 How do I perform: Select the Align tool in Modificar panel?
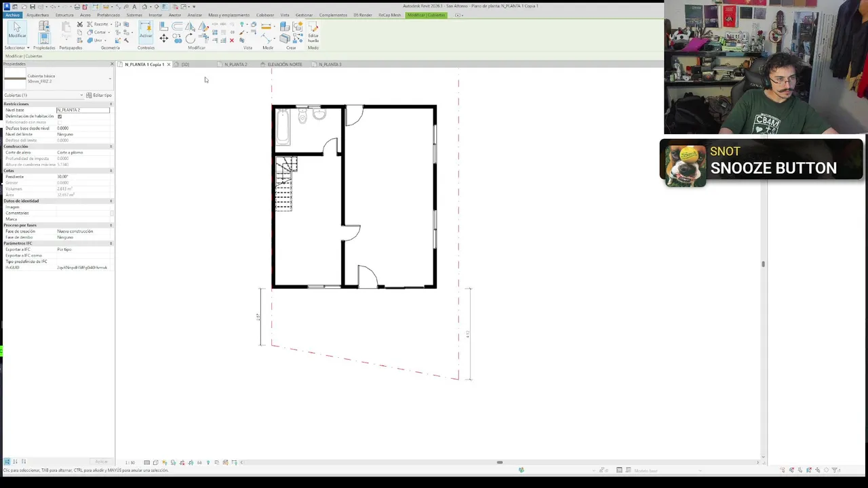[163, 26]
